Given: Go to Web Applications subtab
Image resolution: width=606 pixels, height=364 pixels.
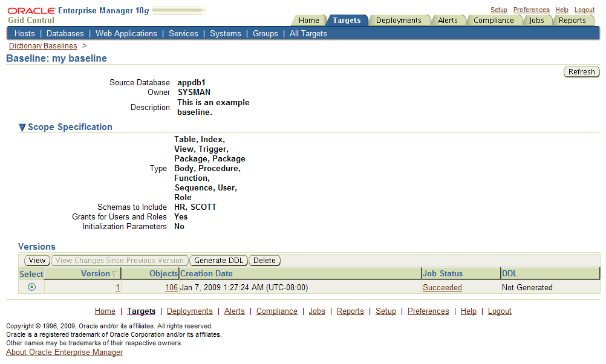Looking at the screenshot, I should tap(126, 34).
